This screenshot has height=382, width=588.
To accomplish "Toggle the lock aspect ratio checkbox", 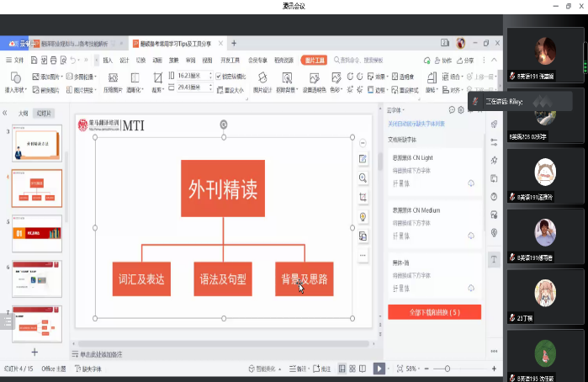I will (x=218, y=76).
